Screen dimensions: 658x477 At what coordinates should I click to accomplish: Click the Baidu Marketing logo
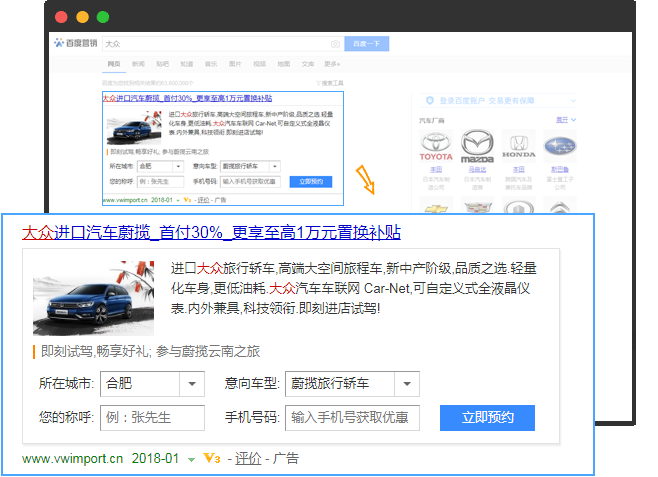point(76,44)
